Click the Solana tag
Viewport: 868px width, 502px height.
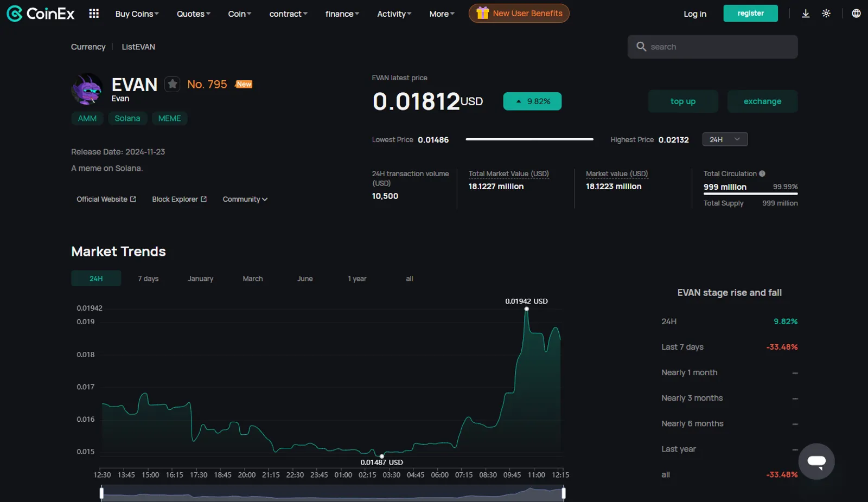tap(127, 118)
